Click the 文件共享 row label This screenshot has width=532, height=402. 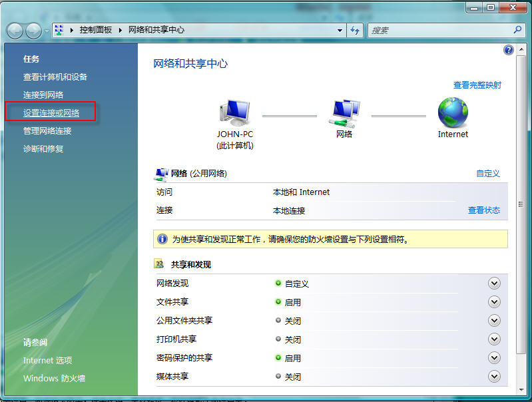[x=172, y=302]
